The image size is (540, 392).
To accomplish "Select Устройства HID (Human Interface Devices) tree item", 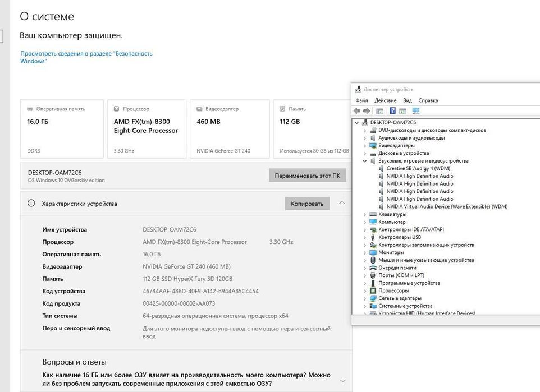I will tap(427, 313).
